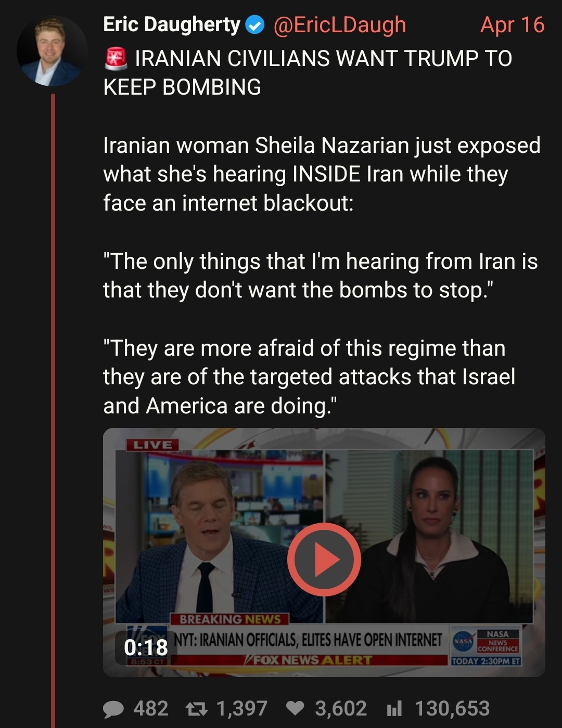Tap the red siren emoji icon
Viewport: 562px width, 728px height.
point(116,58)
